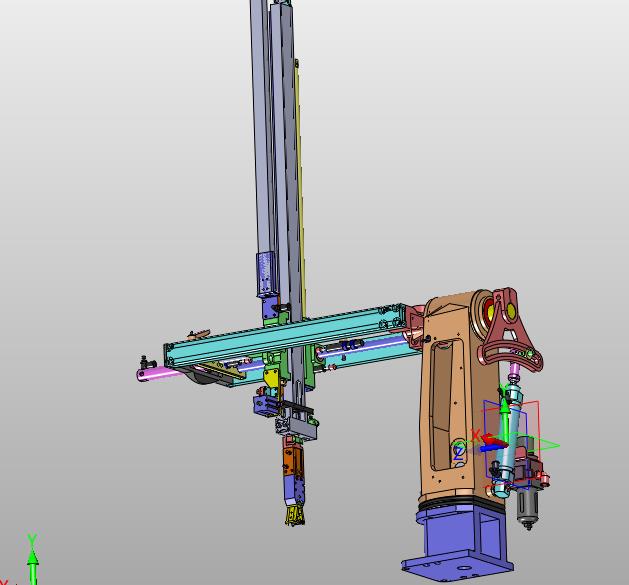Image resolution: width=629 pixels, height=585 pixels.
Task: Click the blue Z label on compass
Action: pyautogui.click(x=459, y=454)
